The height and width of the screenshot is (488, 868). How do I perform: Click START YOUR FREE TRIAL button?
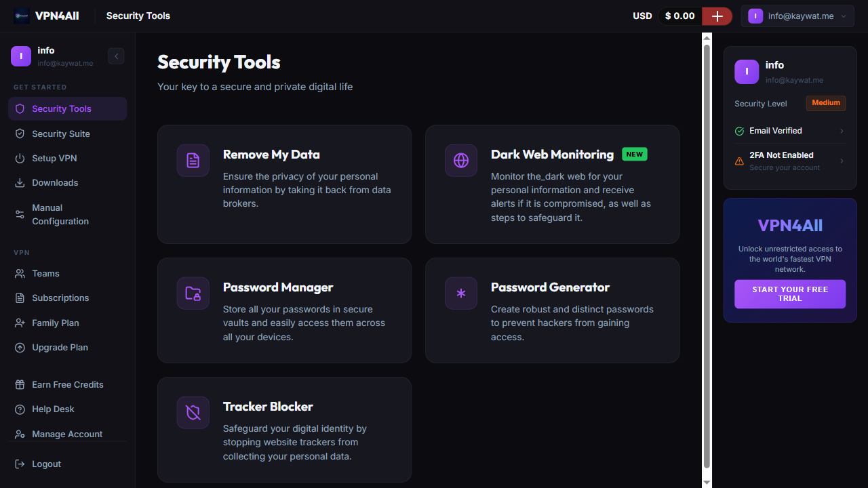790,294
